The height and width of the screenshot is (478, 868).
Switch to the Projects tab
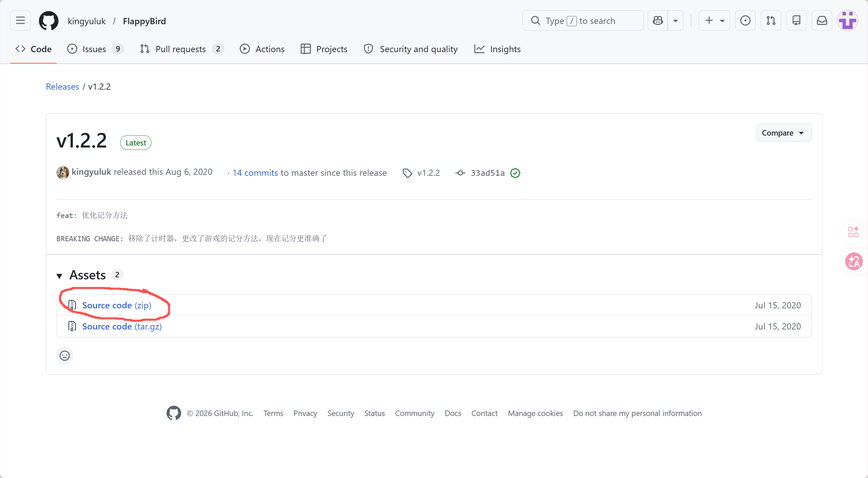click(324, 49)
